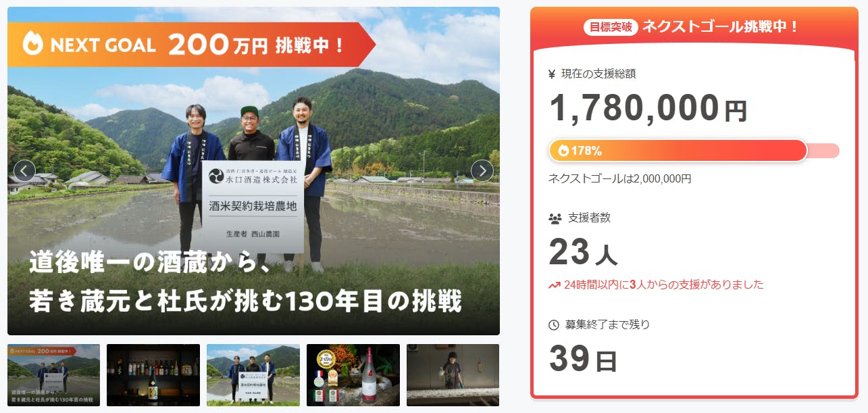The image size is (868, 413).
Task: Click the next slide arrow on carousel
Action: [482, 171]
